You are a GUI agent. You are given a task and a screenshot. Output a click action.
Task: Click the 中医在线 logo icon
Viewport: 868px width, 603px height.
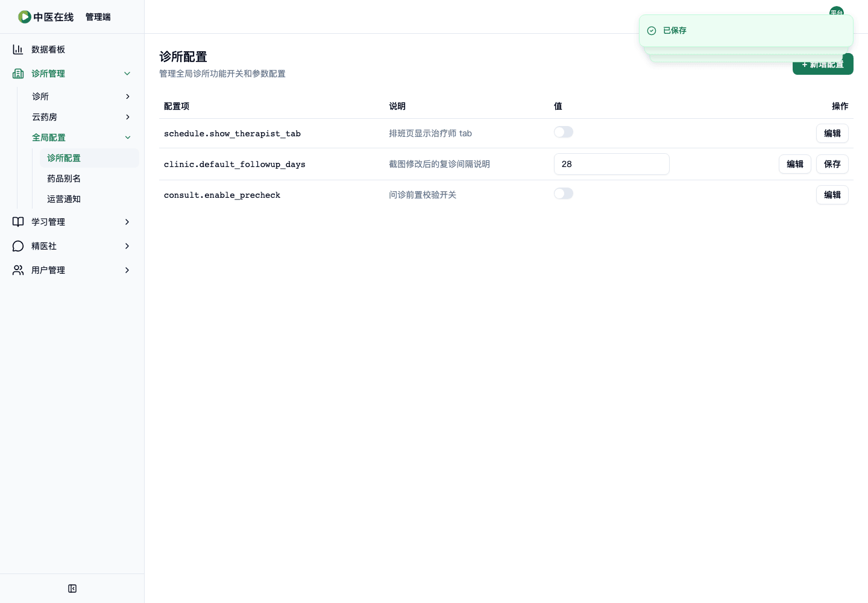pyautogui.click(x=25, y=17)
